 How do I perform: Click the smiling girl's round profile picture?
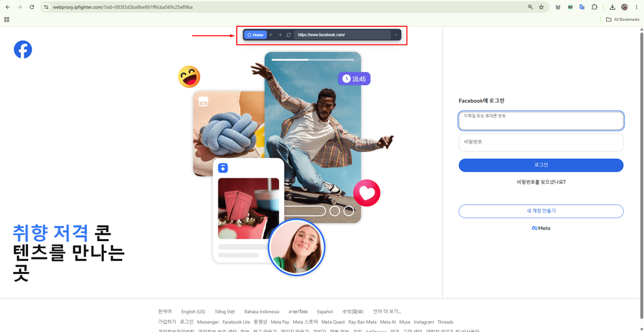point(297,248)
